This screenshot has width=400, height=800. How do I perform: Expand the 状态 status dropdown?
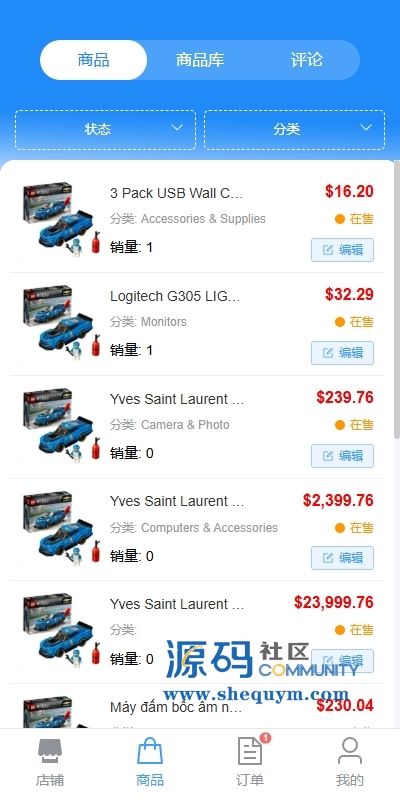click(x=106, y=130)
